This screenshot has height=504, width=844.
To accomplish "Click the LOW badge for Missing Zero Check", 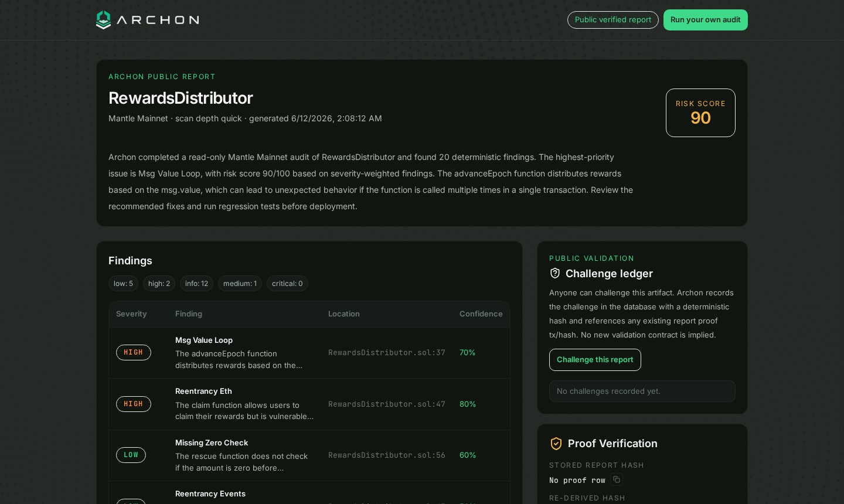I will click(131, 455).
